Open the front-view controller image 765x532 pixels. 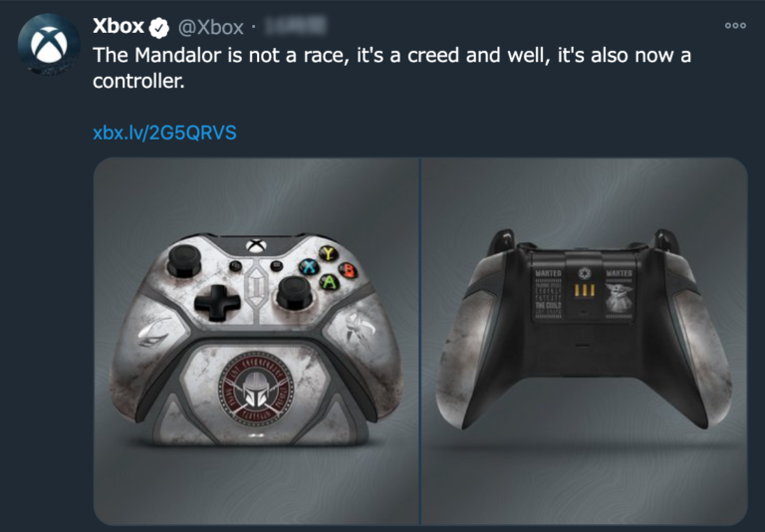click(x=257, y=341)
